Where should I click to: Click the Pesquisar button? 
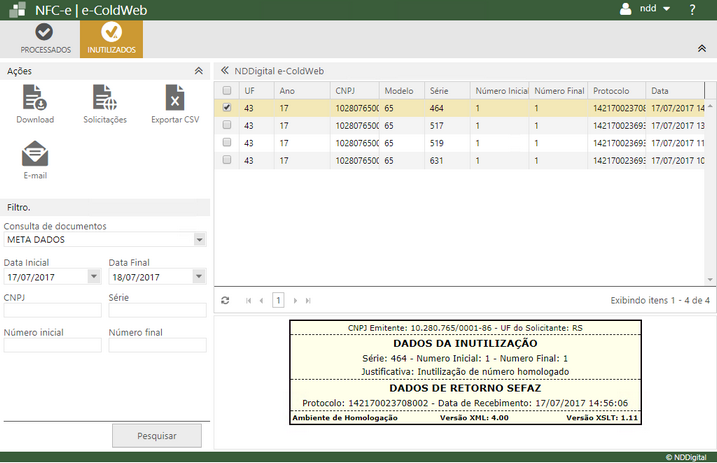(156, 436)
